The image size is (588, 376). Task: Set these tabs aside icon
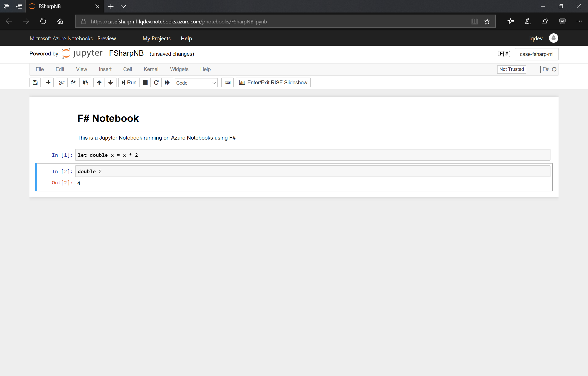tap(19, 7)
